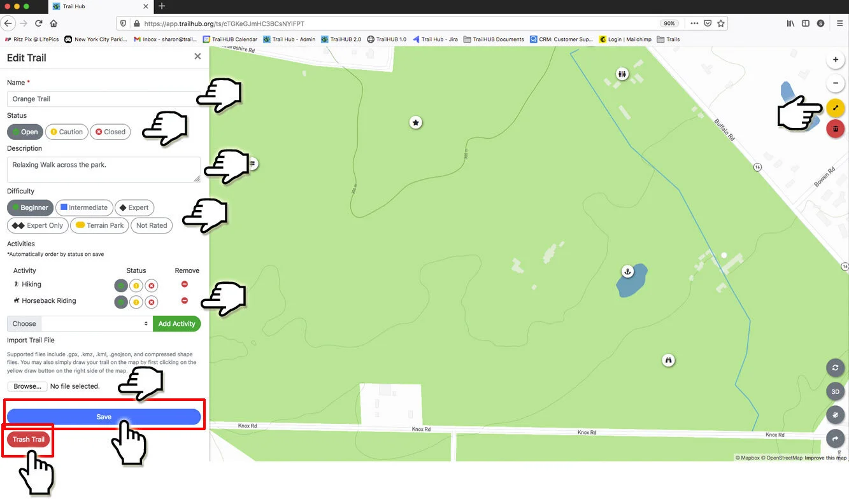Click Browse to import a trail file
Screen dimensions: 849x504
[27, 386]
